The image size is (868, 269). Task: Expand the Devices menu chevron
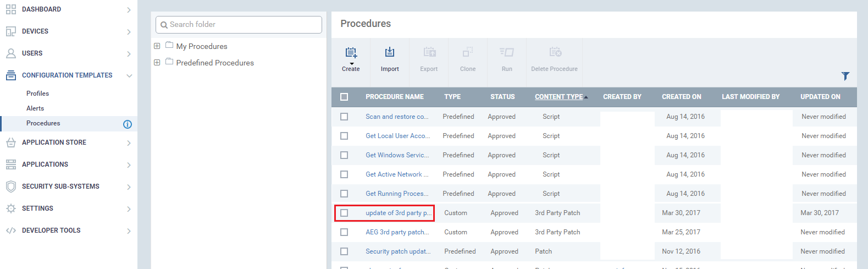coord(129,32)
